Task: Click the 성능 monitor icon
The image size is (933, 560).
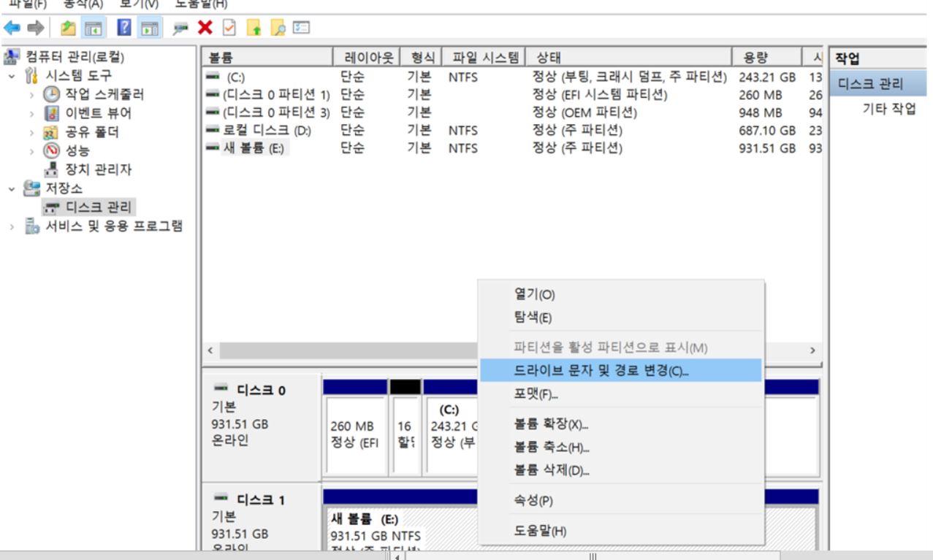Action: pos(51,151)
